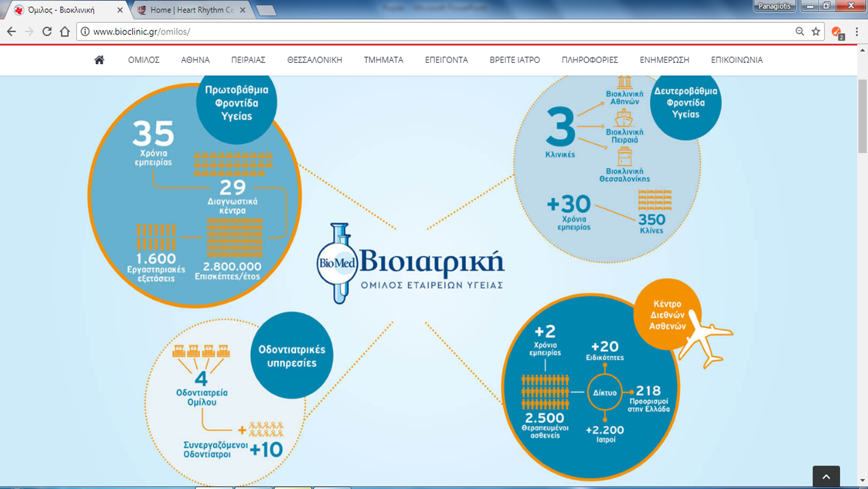Open the ΘΕΣΣΑΛΟΝΙΚΗ navigation item

click(x=315, y=60)
